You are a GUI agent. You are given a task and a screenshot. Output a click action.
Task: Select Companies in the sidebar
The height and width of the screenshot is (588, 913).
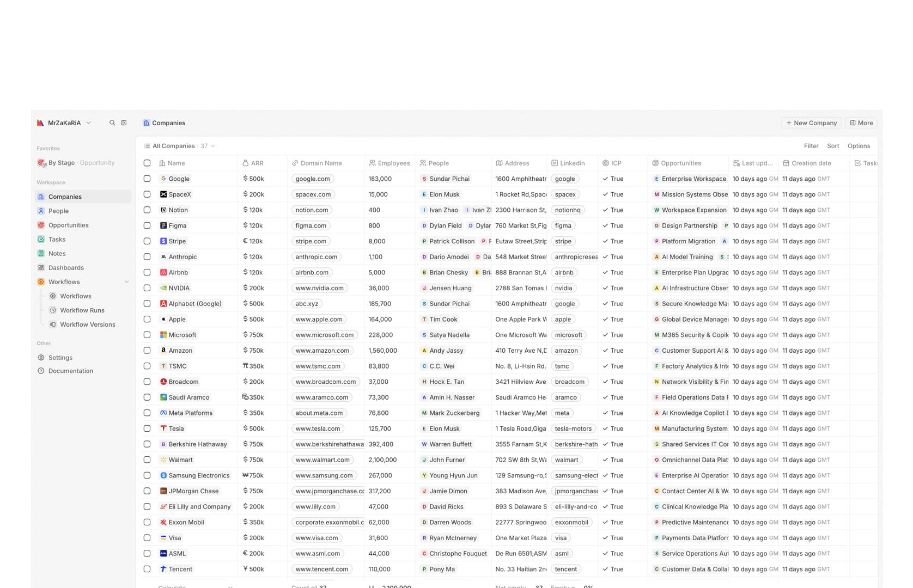pos(83,197)
